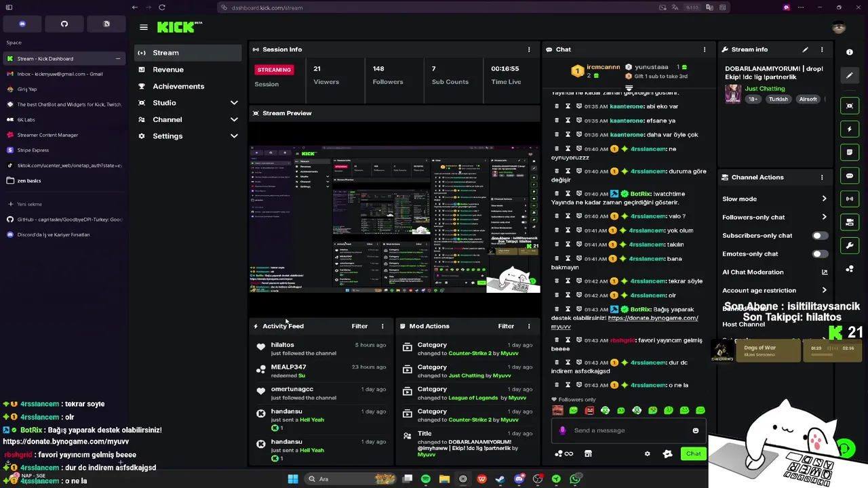Open Mod Actions Filter dropdown
Screen dimensions: 868x488
pos(506,326)
